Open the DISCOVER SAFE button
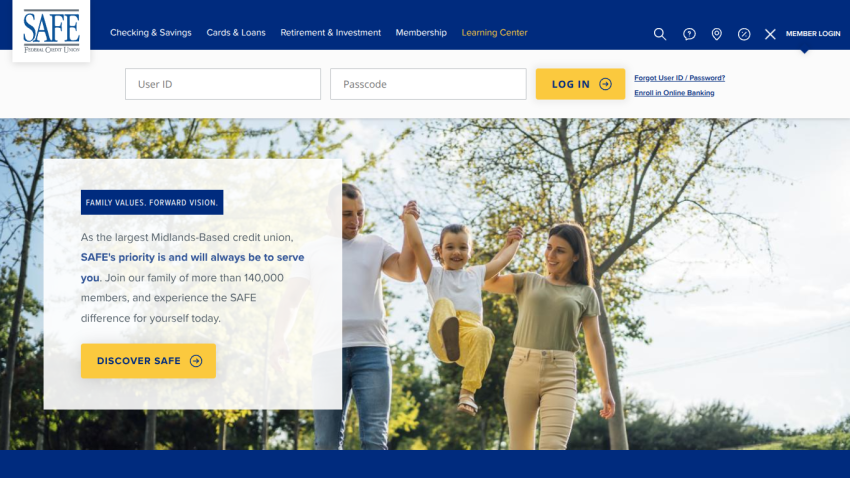 click(148, 361)
